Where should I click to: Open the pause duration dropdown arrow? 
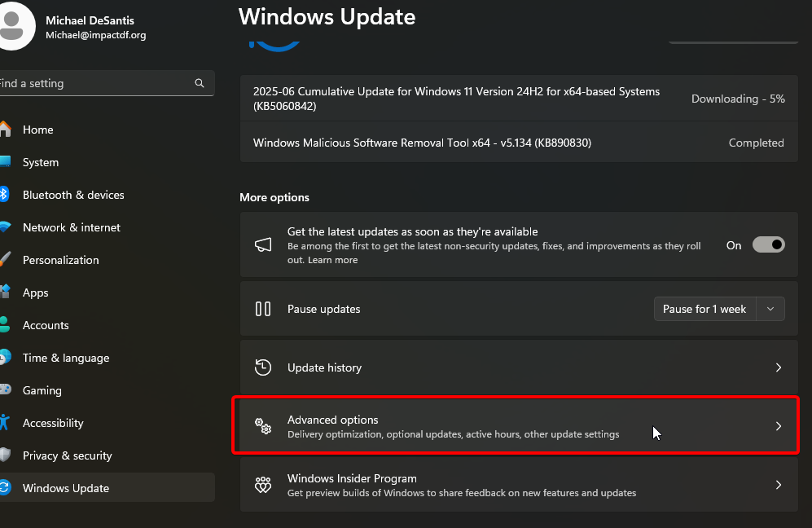point(770,309)
